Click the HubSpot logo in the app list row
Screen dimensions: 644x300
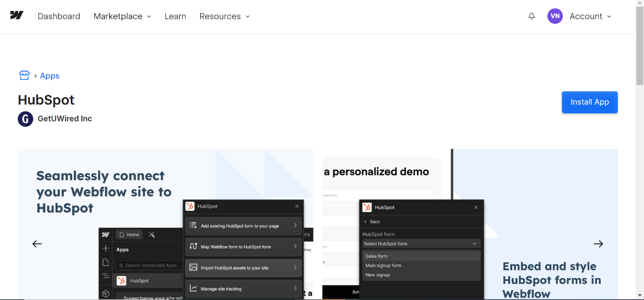[x=121, y=281]
